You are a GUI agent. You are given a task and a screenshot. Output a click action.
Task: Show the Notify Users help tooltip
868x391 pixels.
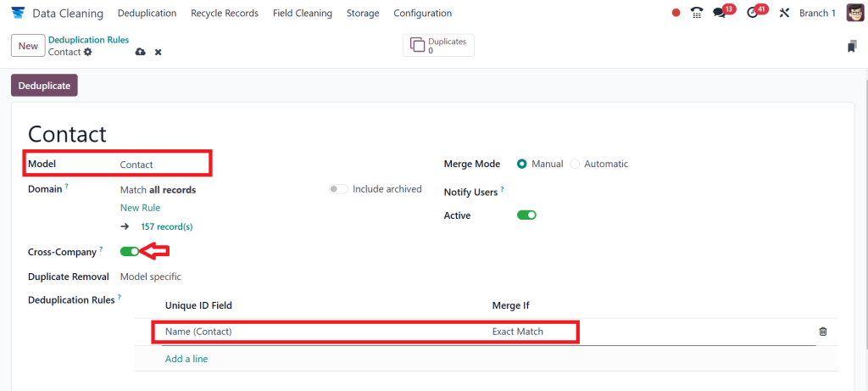502,189
